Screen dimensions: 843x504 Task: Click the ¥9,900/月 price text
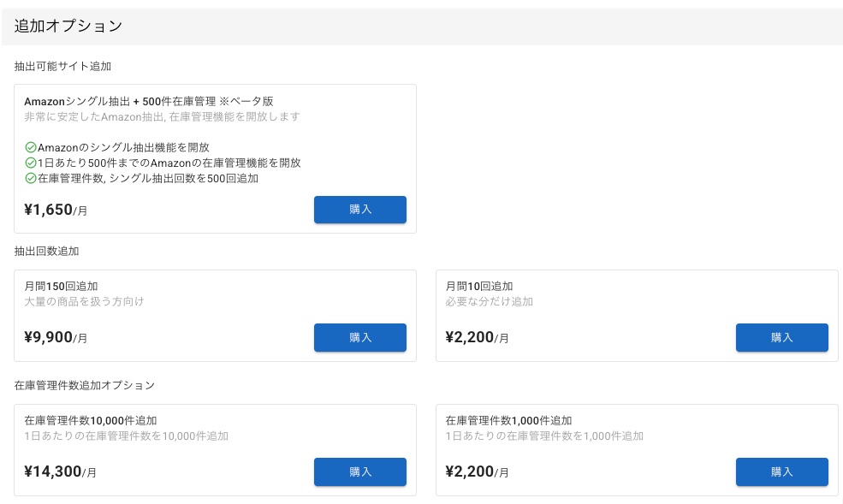click(56, 337)
